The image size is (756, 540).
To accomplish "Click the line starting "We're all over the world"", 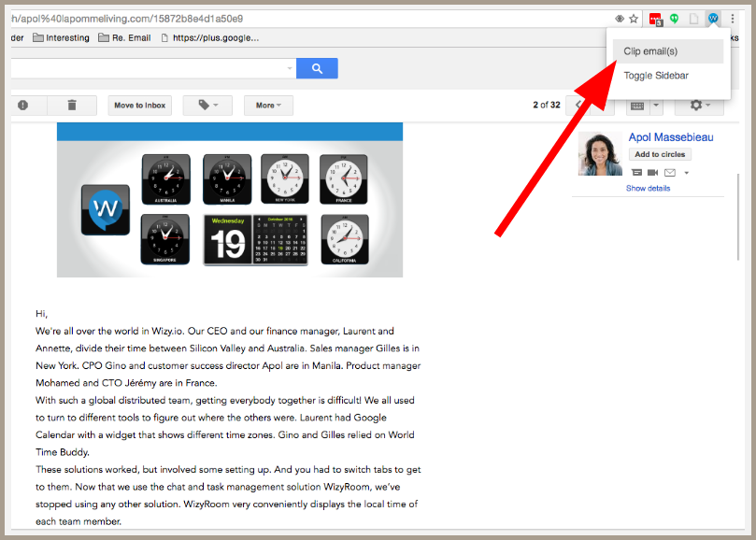I will [215, 332].
